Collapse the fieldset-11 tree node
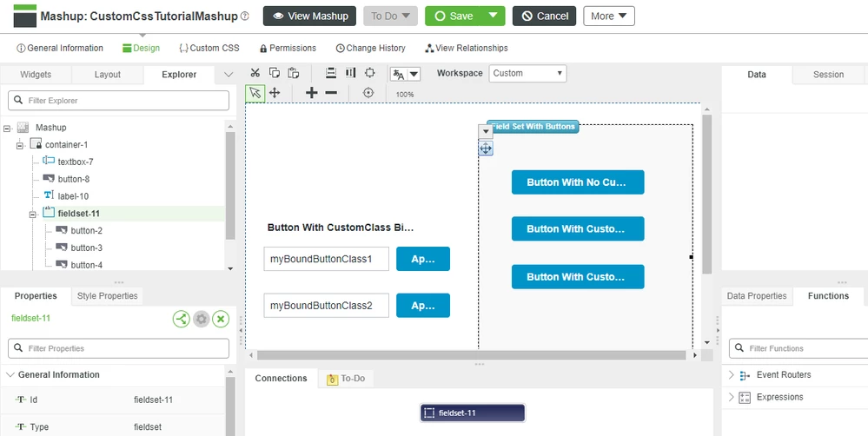 click(x=33, y=215)
